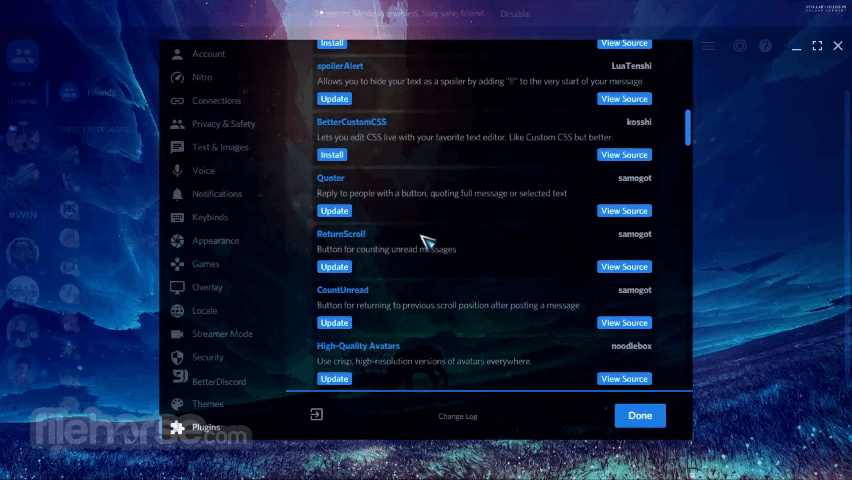Go to Connections settings
Screen dimensions: 852x480
[x=216, y=101]
